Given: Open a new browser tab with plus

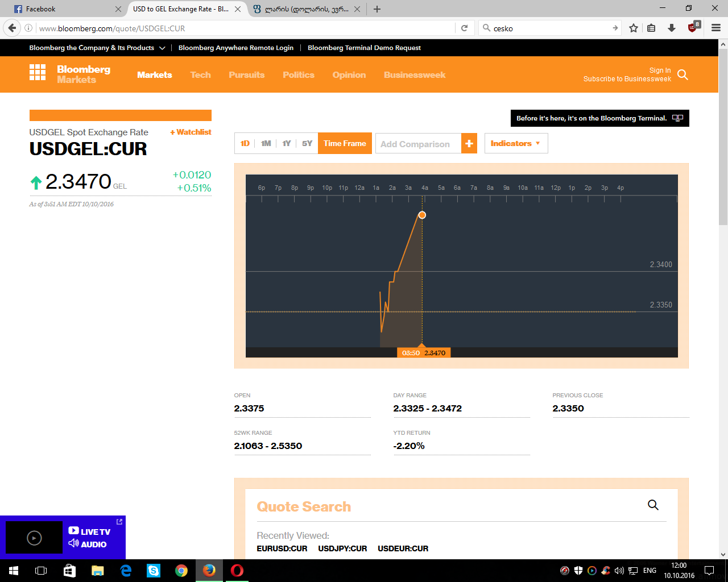Looking at the screenshot, I should 377,9.
